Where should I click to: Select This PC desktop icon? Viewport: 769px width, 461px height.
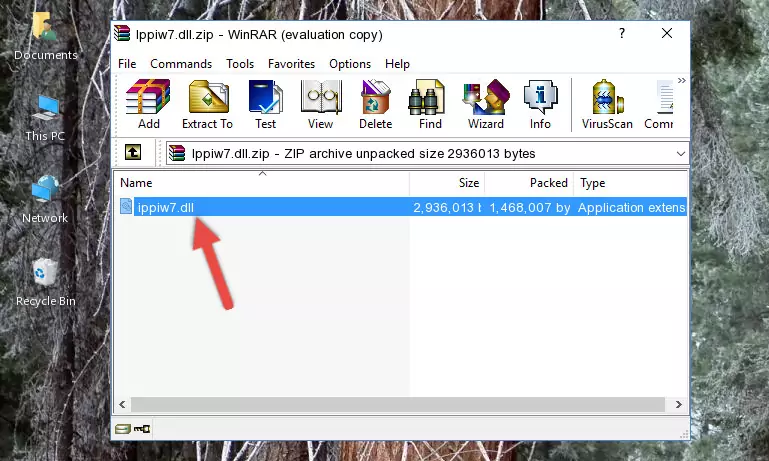click(45, 118)
